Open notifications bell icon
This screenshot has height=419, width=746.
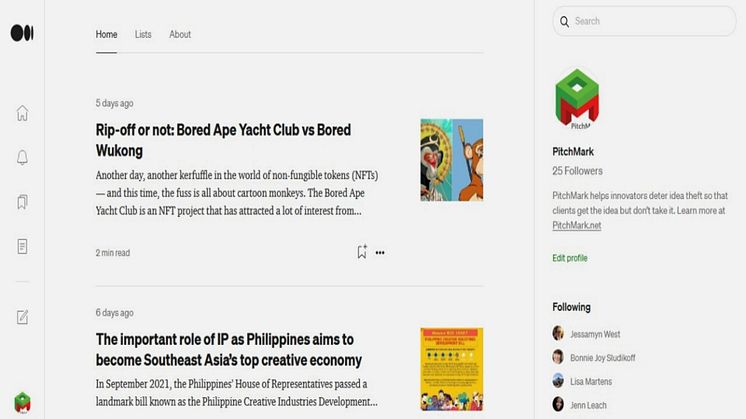[x=22, y=157]
